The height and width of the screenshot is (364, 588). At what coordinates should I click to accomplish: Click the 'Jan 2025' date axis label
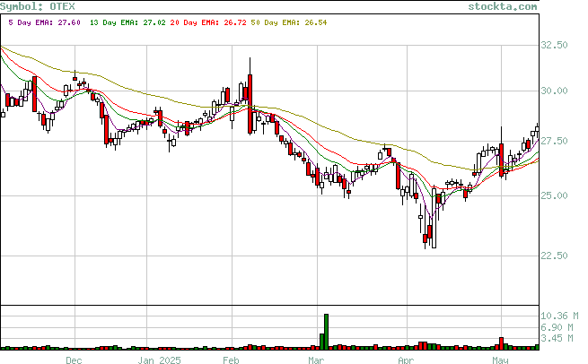(x=159, y=360)
